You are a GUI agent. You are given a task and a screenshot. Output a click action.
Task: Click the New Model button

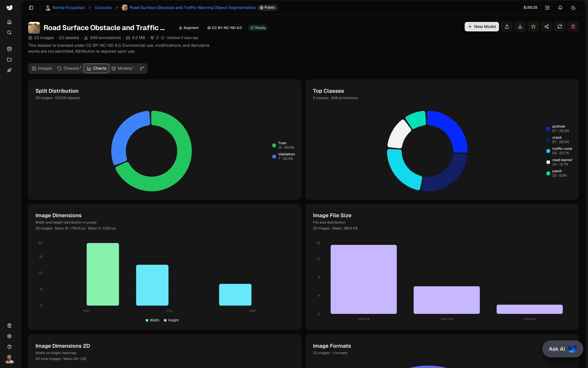pyautogui.click(x=482, y=27)
